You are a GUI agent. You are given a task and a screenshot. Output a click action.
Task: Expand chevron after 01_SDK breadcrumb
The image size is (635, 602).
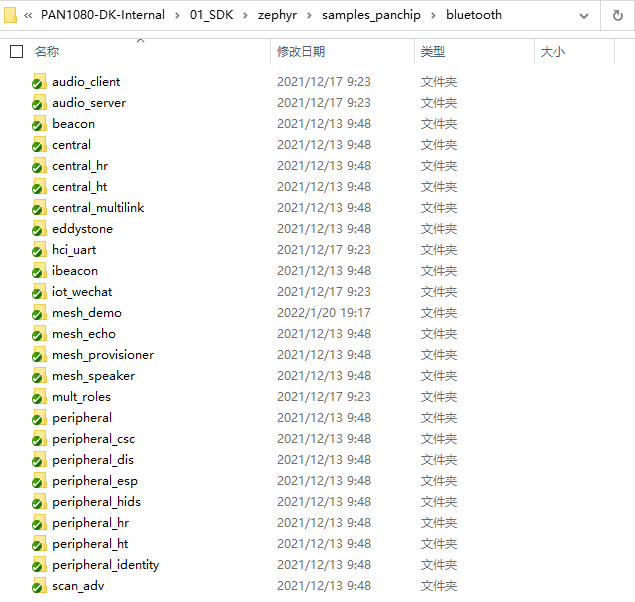245,15
